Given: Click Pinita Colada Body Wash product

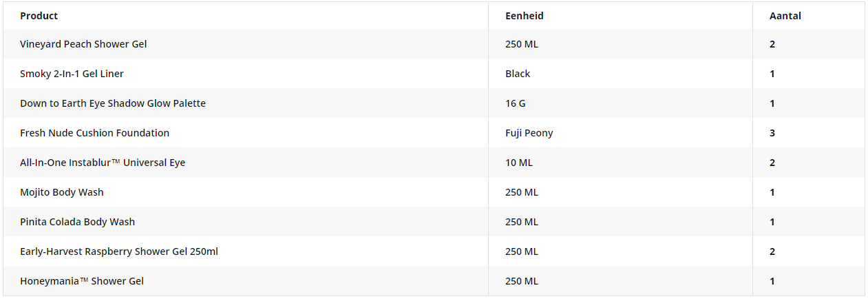Looking at the screenshot, I should click(x=77, y=222).
